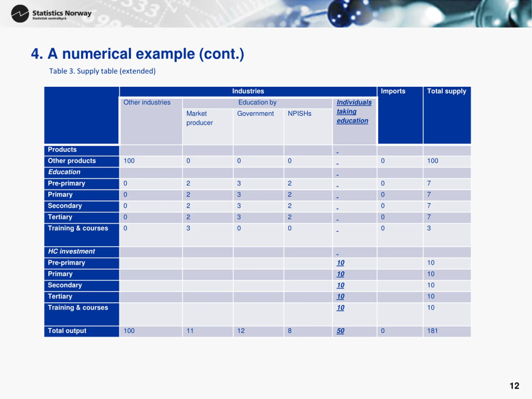This screenshot has height=399, width=532.
Task: Click the 'NPISHs' subheader cell
Action: point(308,127)
